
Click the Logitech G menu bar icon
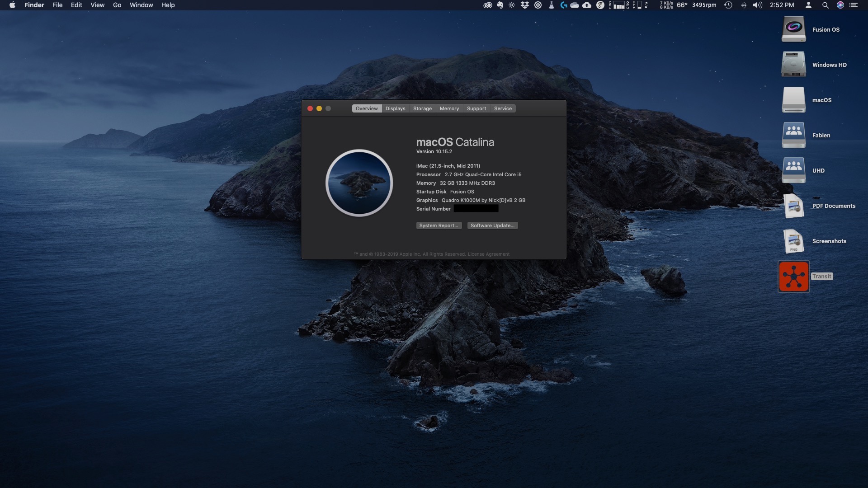tap(563, 5)
